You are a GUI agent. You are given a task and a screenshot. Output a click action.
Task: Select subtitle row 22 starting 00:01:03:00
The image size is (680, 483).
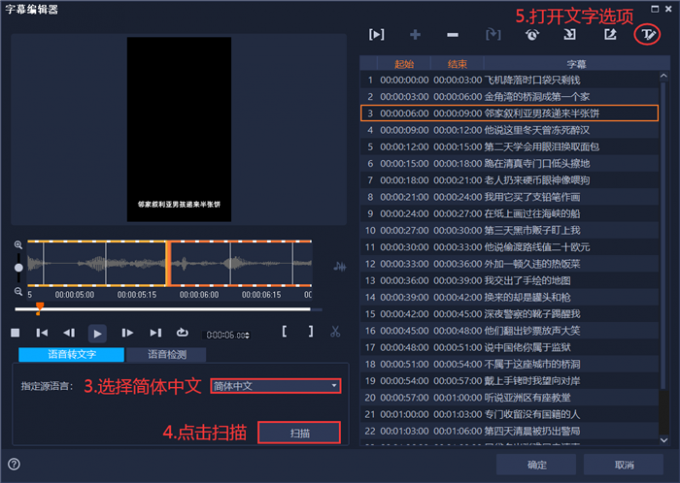click(509, 431)
